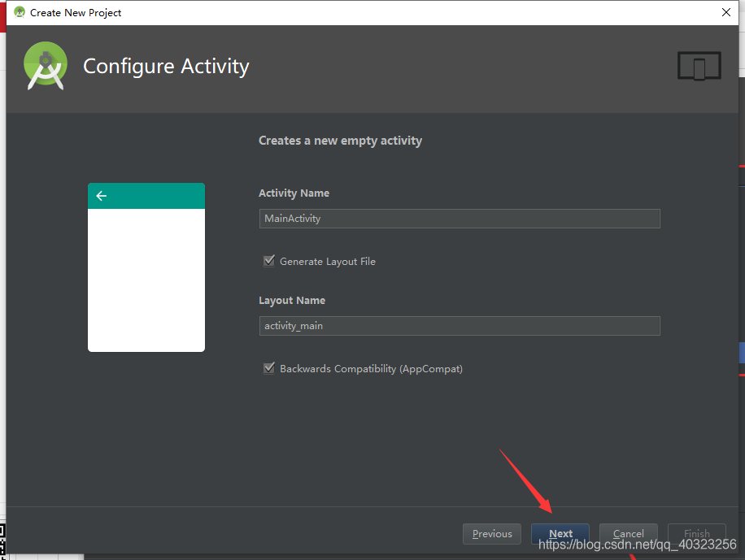Toggle the Generate Layout File checkbox
This screenshot has height=560, width=745.
click(x=269, y=261)
